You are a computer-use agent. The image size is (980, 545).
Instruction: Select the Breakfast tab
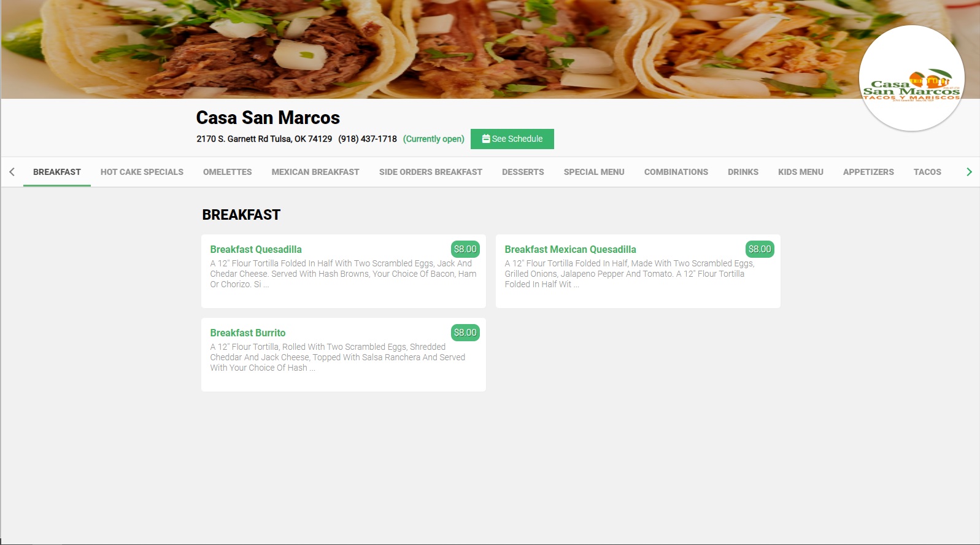[x=57, y=172]
